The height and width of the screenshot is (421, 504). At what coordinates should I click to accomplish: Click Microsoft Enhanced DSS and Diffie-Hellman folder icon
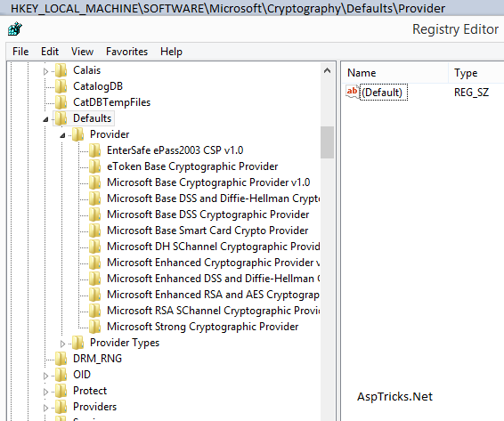94,279
